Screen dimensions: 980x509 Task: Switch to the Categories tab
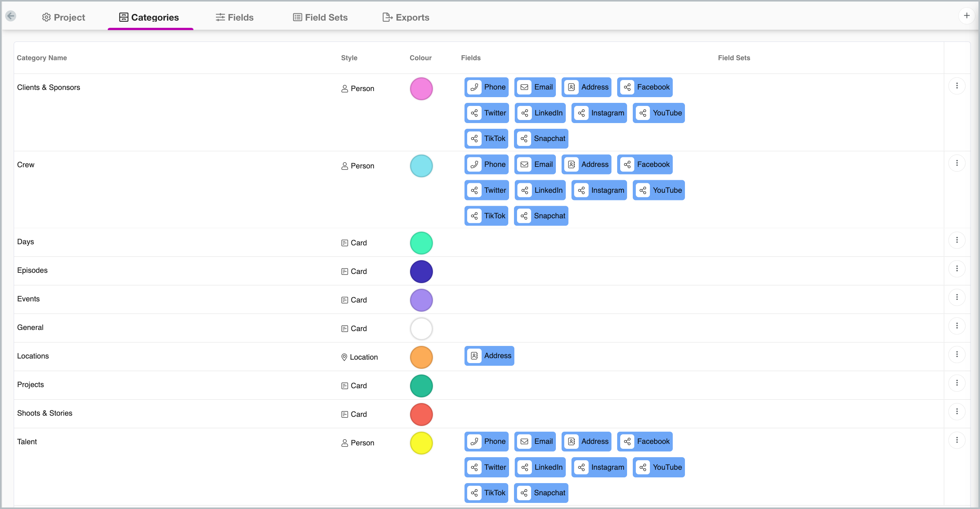point(149,17)
